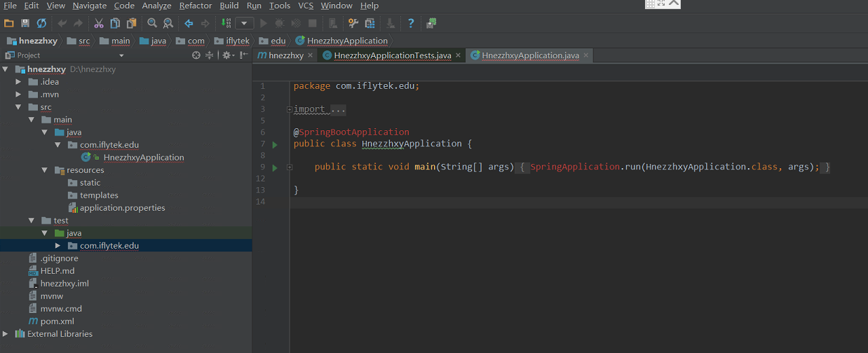The image size is (868, 353).
Task: Collapse the test folder
Action: point(32,221)
